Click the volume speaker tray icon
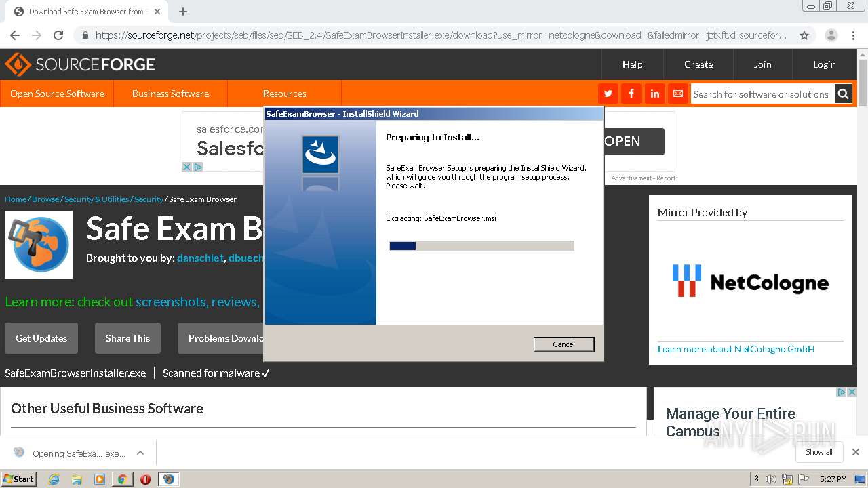868x488 pixels. point(771,479)
